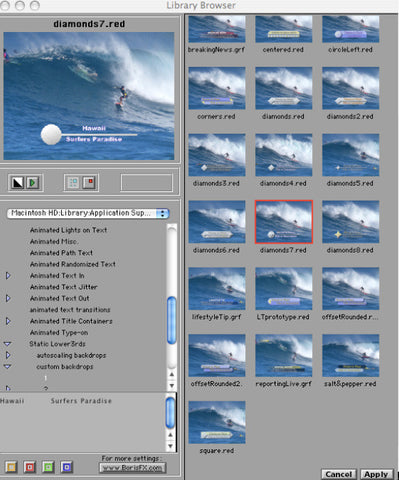Screen dimensions: 399x480
Task: Select the Animated Misc. category
Action: click(x=53, y=241)
